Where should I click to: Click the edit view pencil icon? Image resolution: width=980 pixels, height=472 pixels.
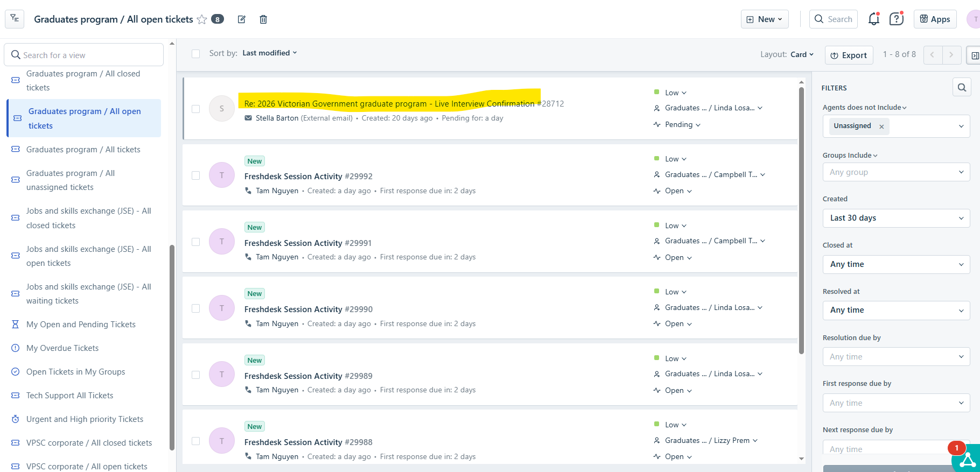(242, 19)
